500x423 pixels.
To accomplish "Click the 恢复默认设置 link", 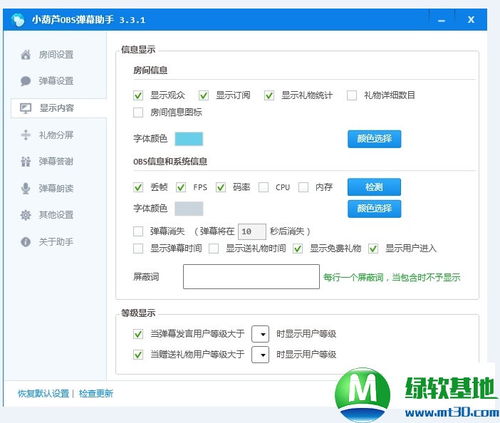I will [x=43, y=394].
